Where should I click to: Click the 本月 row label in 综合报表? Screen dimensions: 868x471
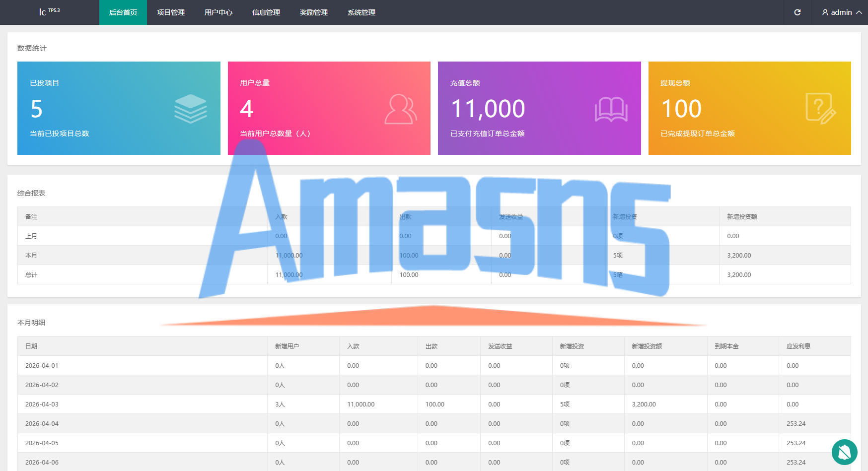click(x=31, y=256)
